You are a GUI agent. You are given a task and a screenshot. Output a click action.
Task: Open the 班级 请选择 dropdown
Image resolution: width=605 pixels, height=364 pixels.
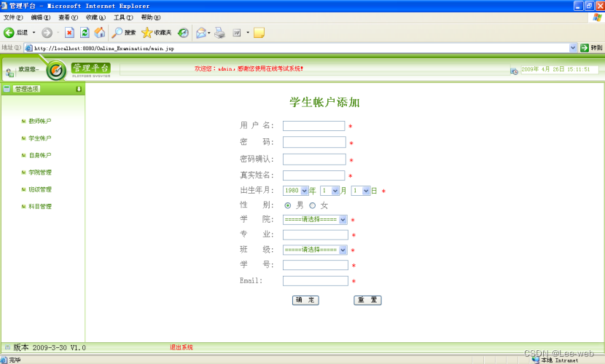coord(315,250)
